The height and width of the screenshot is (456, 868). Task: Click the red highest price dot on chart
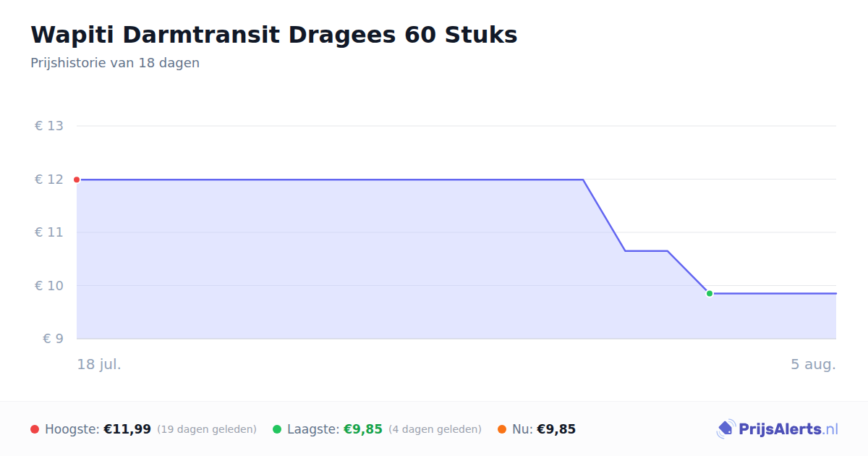point(77,180)
